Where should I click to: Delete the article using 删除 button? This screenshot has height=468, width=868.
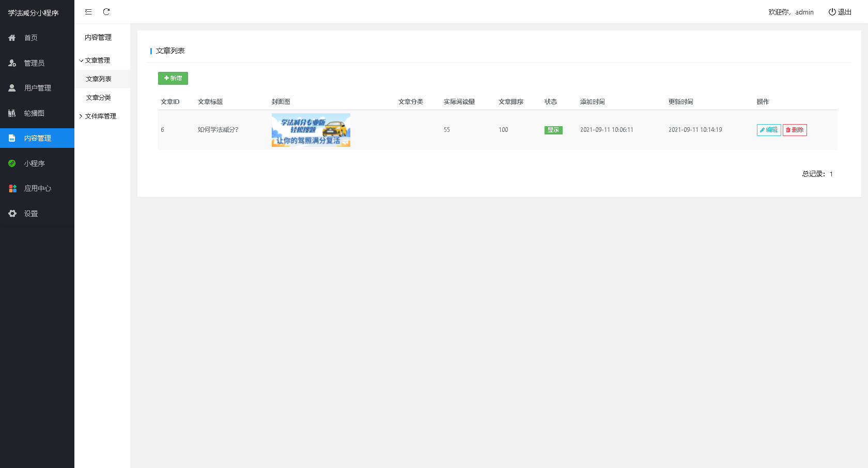[x=794, y=130]
